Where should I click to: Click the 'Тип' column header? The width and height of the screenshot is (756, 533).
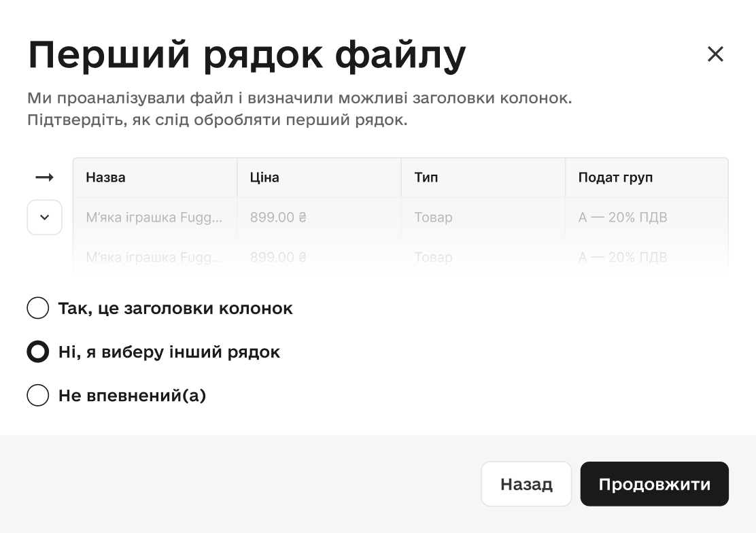483,177
